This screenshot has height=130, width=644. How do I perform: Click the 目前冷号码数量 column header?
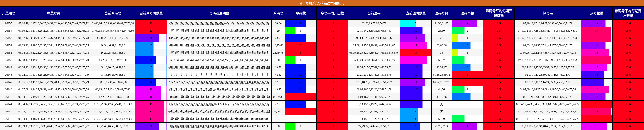pyautogui.click(x=151, y=13)
